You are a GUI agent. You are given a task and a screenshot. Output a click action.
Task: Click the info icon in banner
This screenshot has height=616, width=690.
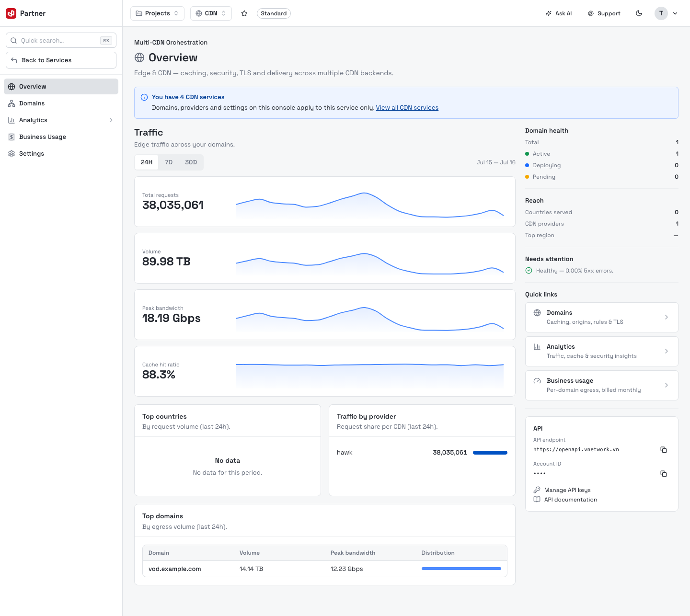click(x=144, y=97)
